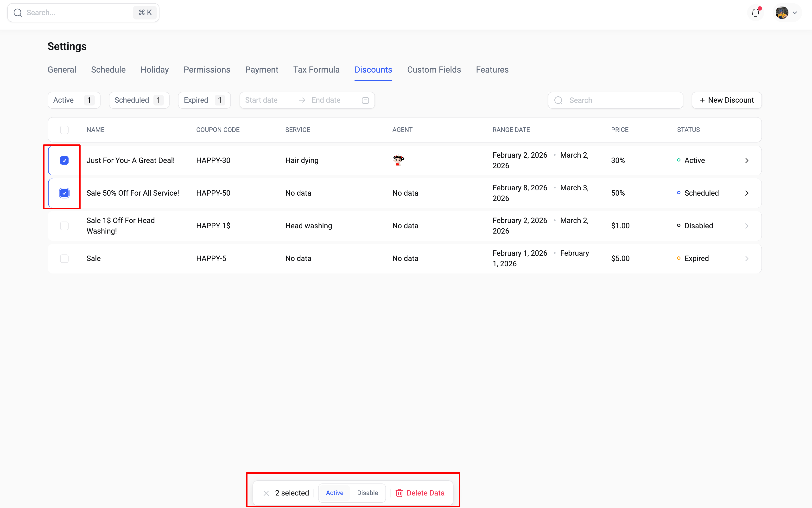Toggle the select-all header checkbox
Screen dimensions: 812x508
point(64,130)
